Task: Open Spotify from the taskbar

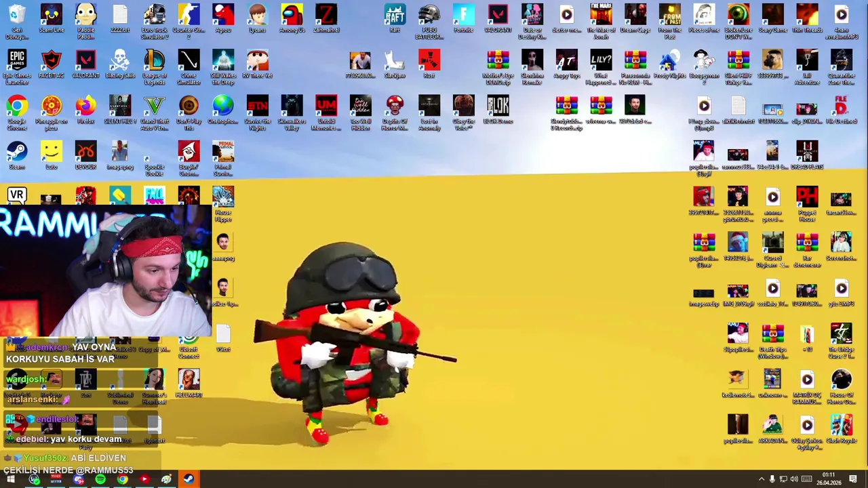Action: 100,480
